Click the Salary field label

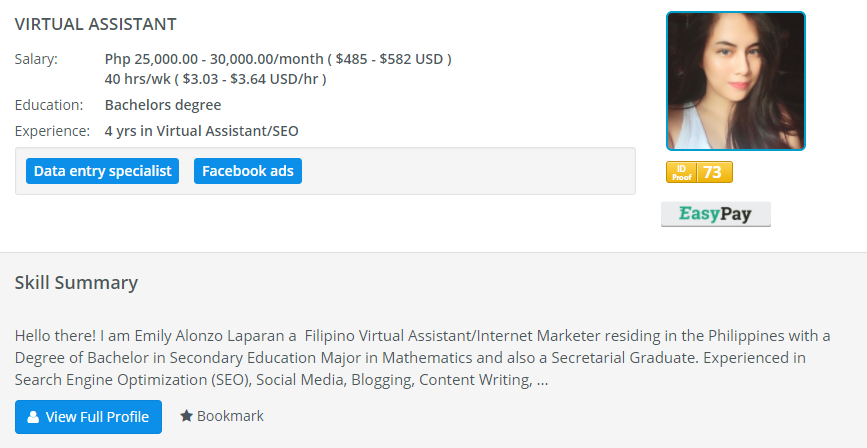36,59
